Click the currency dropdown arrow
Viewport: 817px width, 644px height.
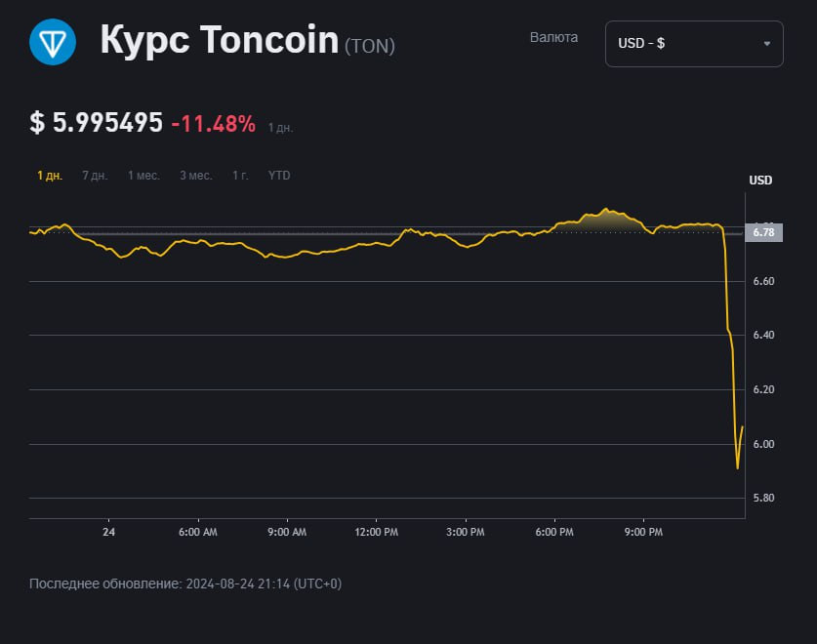coord(766,44)
